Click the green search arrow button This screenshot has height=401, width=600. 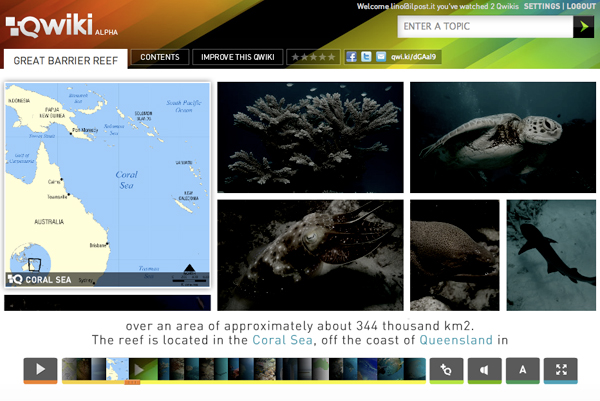tap(583, 27)
